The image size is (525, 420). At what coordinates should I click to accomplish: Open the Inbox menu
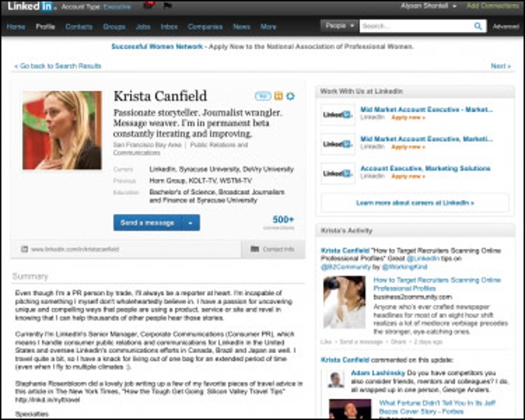tap(169, 26)
